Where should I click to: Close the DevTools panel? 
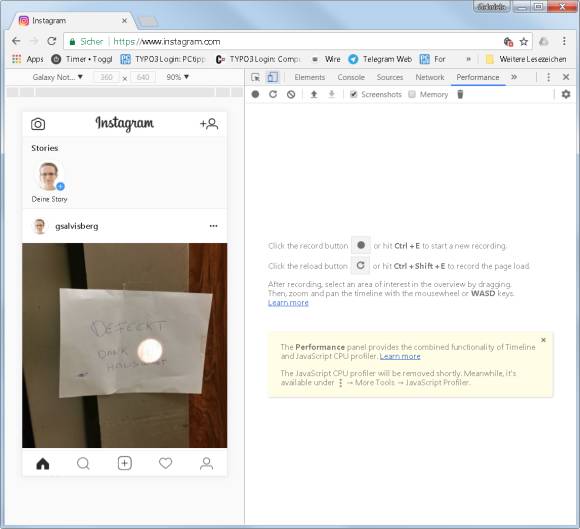tap(566, 77)
